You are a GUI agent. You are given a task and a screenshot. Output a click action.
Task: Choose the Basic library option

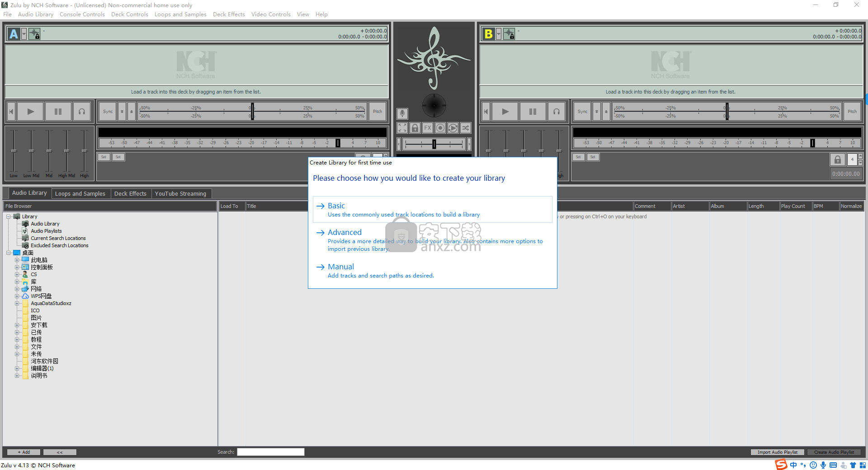(x=432, y=209)
